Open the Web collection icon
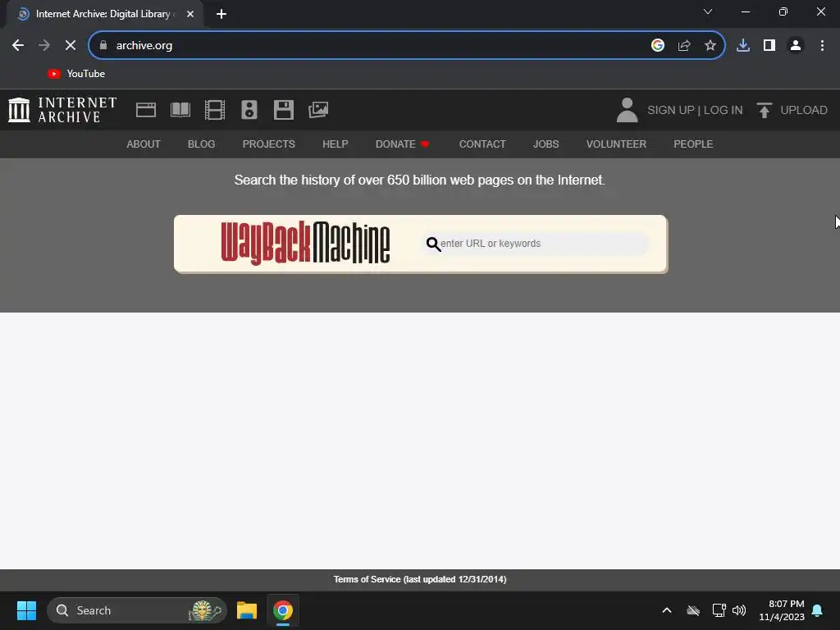Image resolution: width=840 pixels, height=630 pixels. 146,110
